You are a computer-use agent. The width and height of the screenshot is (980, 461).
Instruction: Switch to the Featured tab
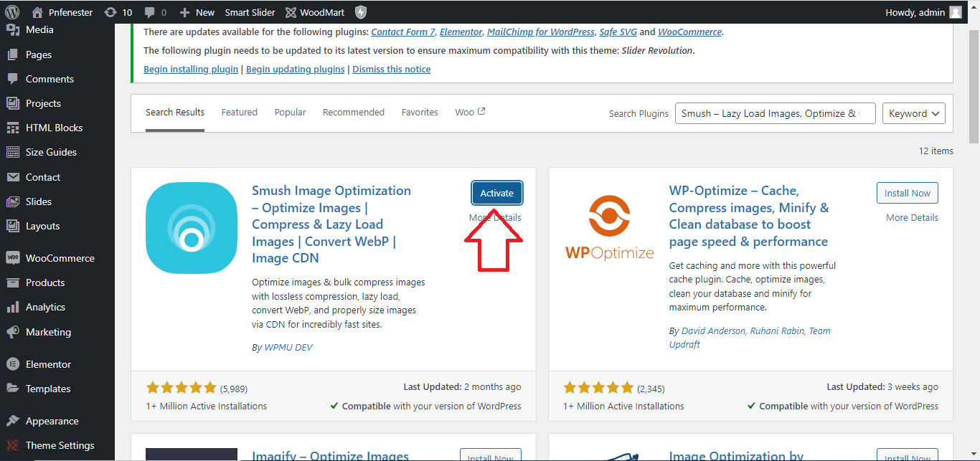click(239, 113)
